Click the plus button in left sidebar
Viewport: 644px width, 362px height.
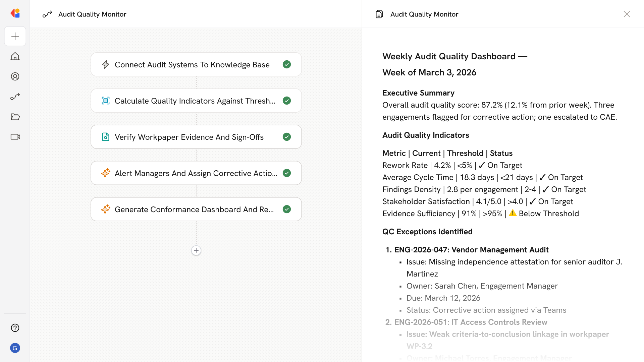(x=15, y=36)
